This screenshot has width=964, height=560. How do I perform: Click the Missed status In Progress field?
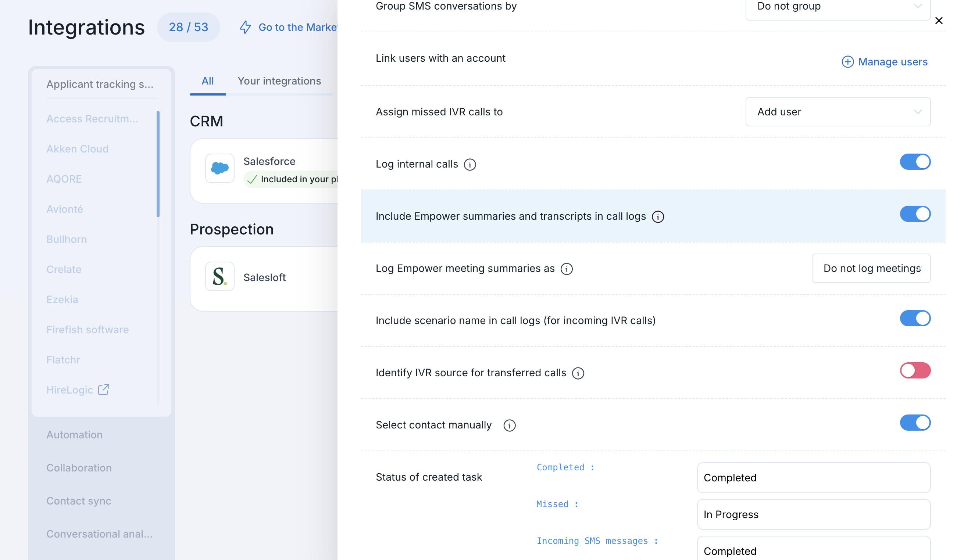[813, 514]
